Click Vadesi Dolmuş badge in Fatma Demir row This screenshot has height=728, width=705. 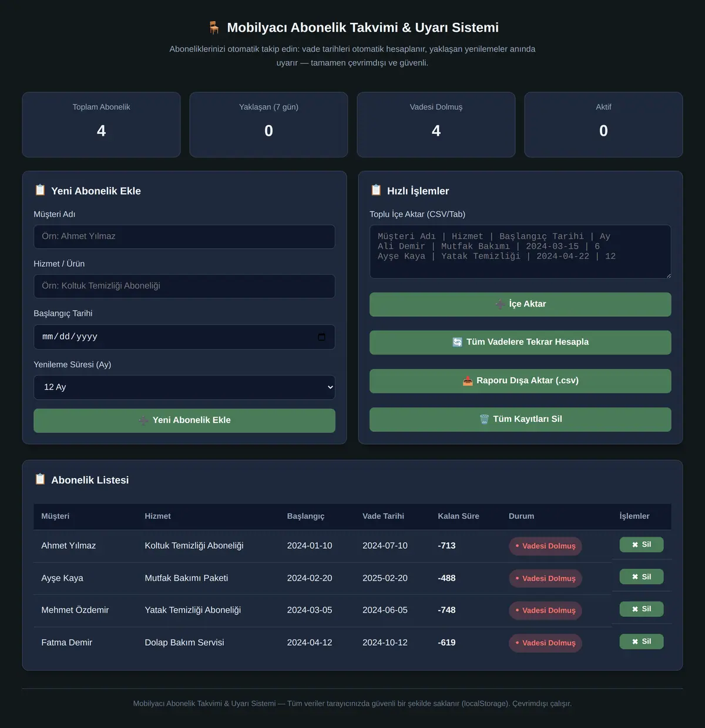pos(545,643)
